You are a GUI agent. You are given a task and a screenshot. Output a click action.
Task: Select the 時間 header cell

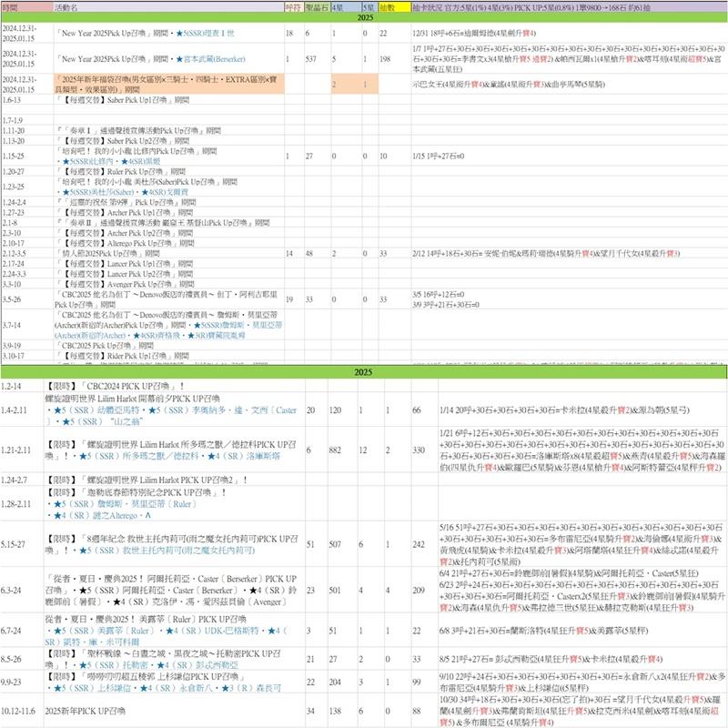[27, 7]
